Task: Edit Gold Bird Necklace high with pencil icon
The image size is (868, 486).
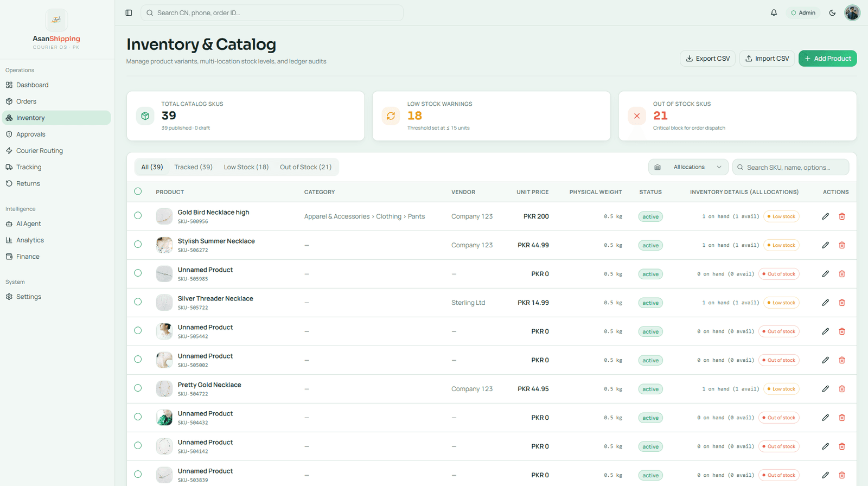Action: click(x=825, y=216)
